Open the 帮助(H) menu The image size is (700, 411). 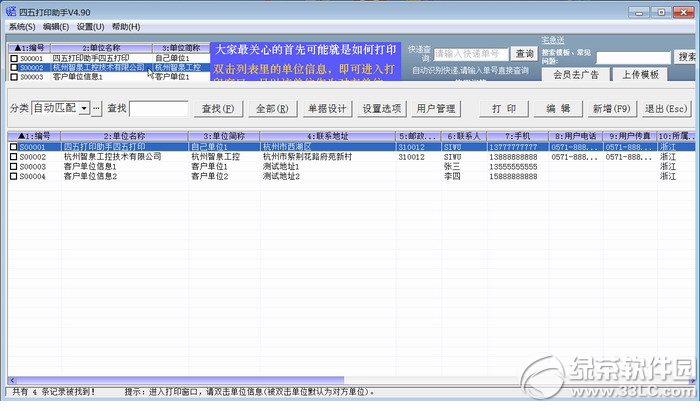[x=126, y=27]
